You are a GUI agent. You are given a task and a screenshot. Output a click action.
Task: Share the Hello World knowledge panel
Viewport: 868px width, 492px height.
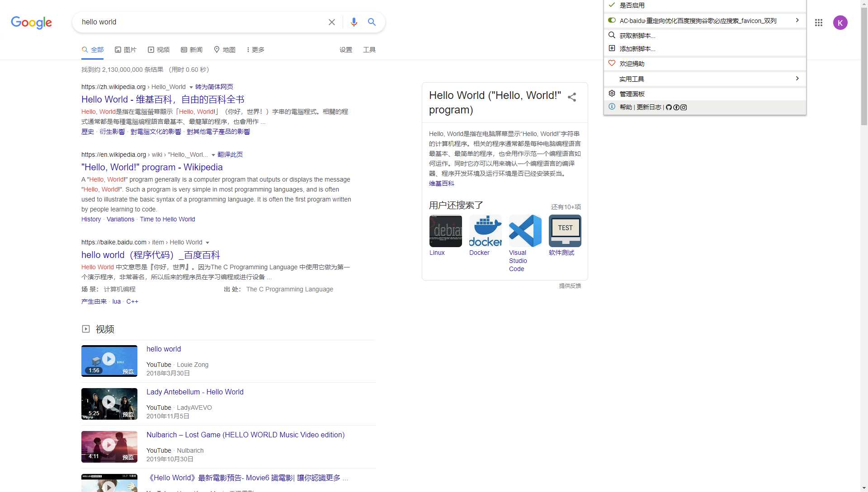click(x=572, y=97)
